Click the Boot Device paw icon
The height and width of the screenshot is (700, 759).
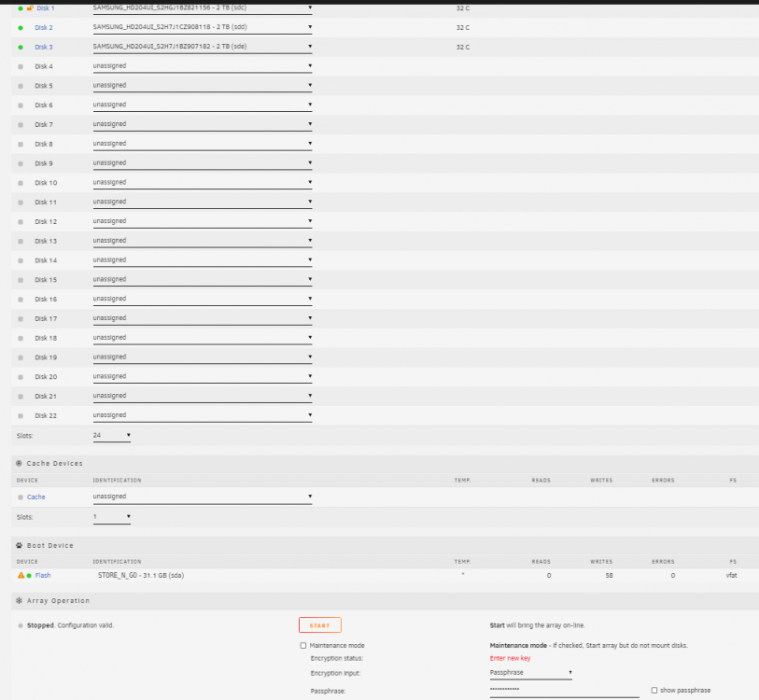click(x=19, y=545)
